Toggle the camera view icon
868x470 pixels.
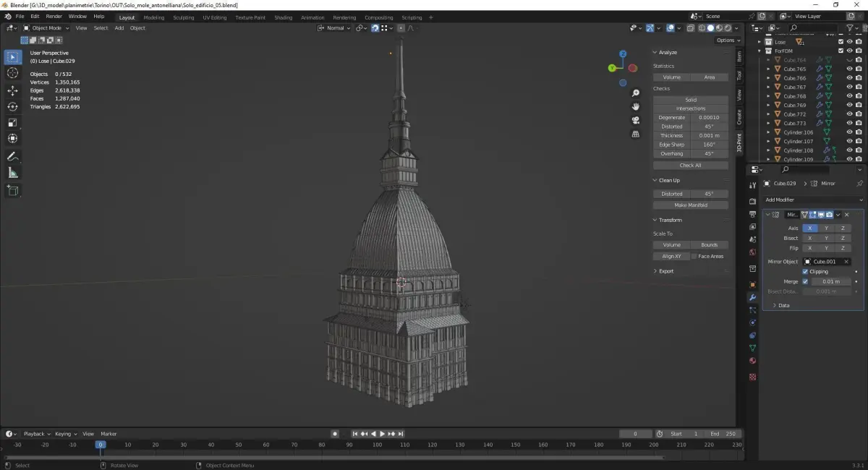coord(636,120)
